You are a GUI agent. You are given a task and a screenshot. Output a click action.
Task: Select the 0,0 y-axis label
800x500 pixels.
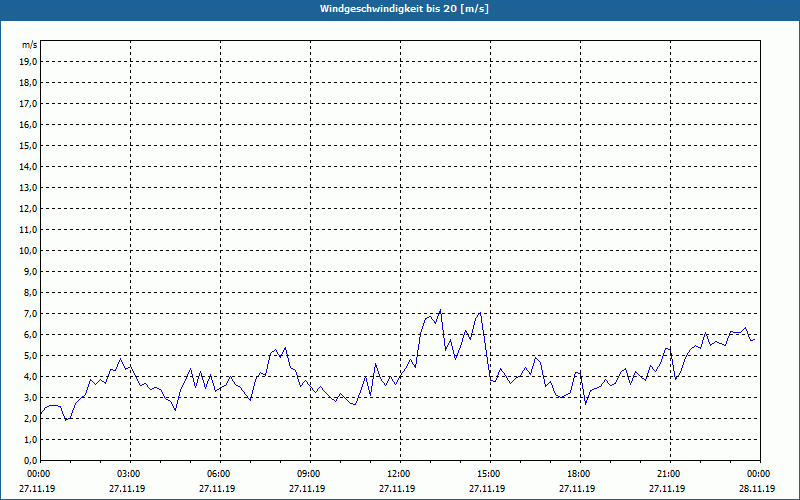[30, 461]
